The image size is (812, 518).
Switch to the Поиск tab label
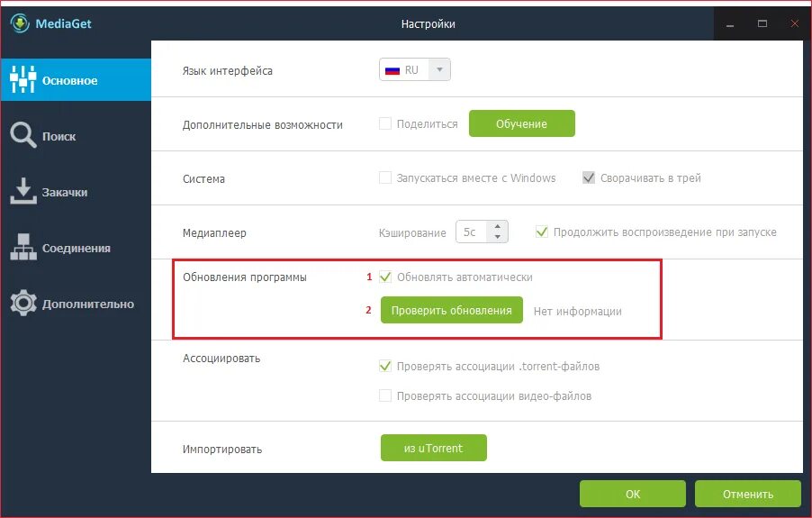[x=59, y=137]
